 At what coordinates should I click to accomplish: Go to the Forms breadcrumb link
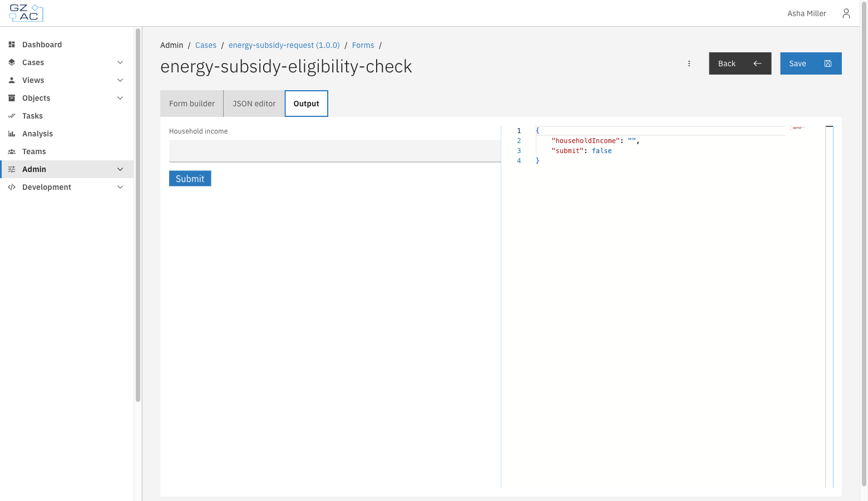click(363, 45)
